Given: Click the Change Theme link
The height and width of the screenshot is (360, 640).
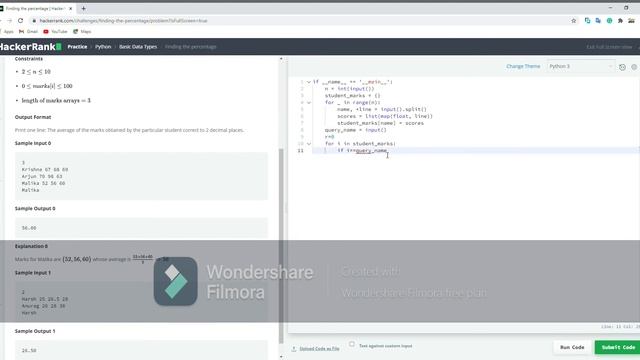Looking at the screenshot, I should 523,66.
